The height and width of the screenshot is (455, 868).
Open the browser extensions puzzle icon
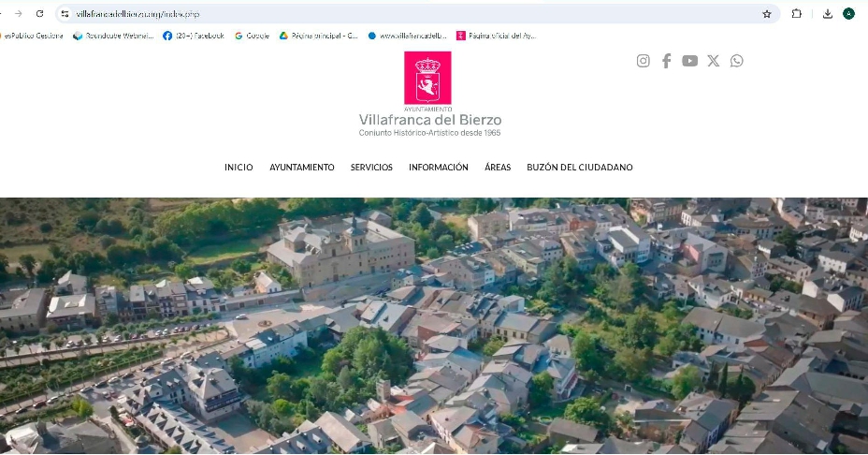pos(797,14)
